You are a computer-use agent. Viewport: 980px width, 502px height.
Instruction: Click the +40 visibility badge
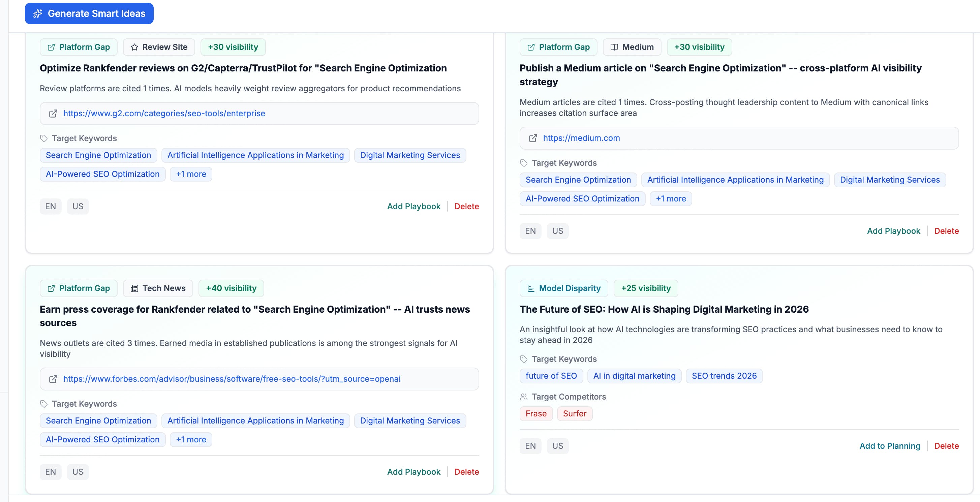click(231, 288)
